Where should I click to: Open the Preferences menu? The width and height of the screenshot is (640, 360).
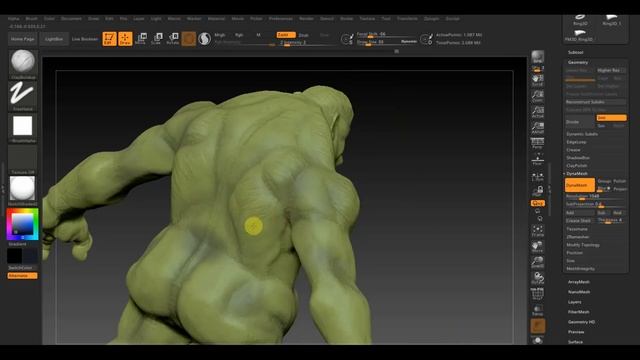pos(280,19)
